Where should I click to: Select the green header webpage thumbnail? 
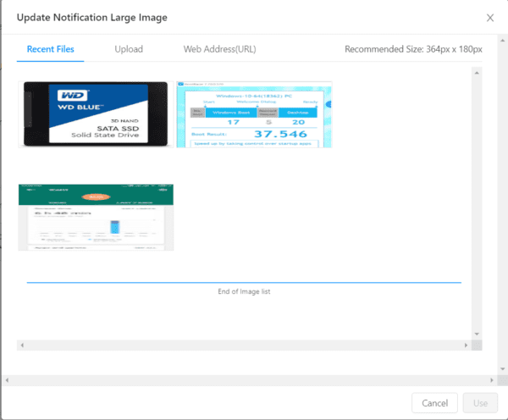[96, 217]
